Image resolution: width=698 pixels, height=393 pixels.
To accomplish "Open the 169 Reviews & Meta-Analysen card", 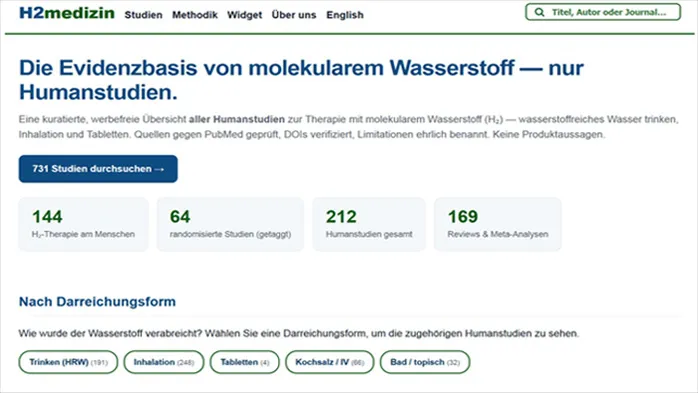I will 498,224.
